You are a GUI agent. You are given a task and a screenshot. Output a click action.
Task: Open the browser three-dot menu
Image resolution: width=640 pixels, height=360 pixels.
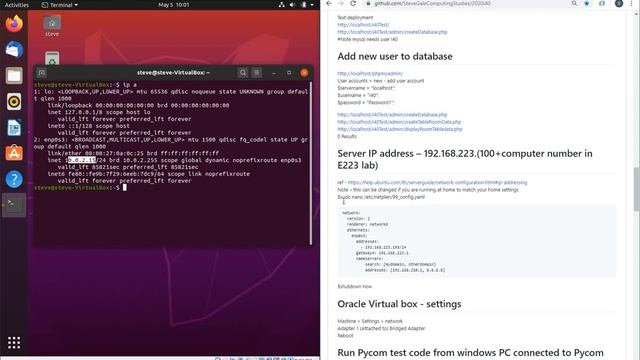631,4
